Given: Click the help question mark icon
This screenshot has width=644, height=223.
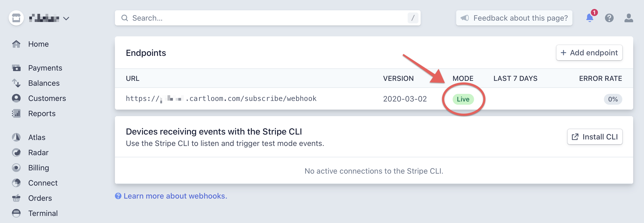Looking at the screenshot, I should click(x=609, y=18).
